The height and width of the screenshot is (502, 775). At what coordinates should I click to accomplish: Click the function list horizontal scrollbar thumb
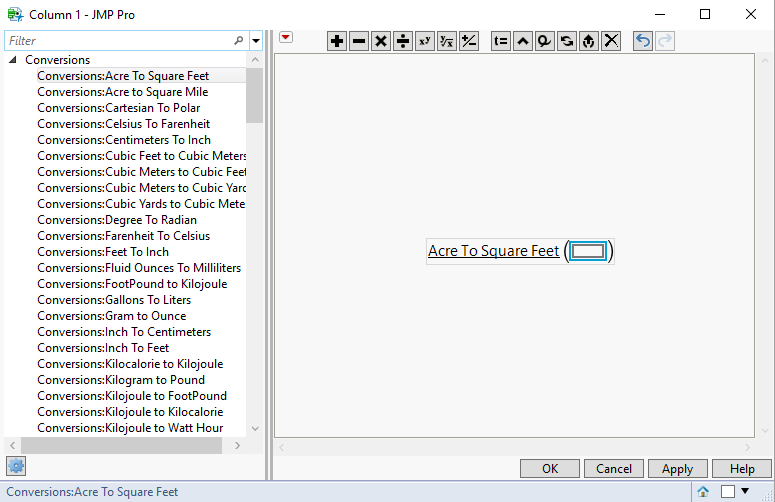click(121, 446)
